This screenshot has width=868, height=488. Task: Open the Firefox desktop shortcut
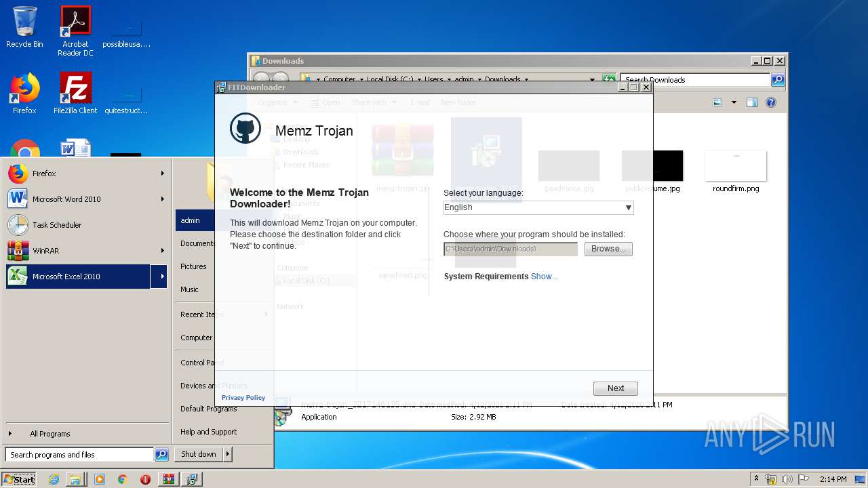24,94
